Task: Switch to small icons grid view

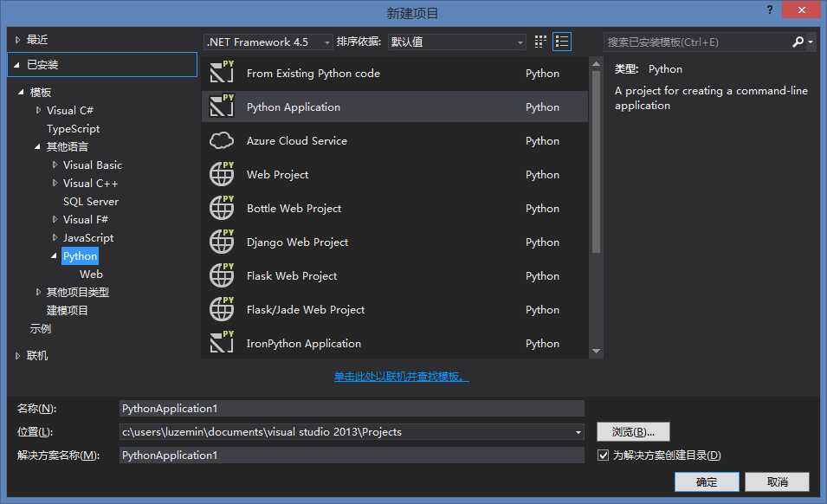Action: tap(540, 42)
